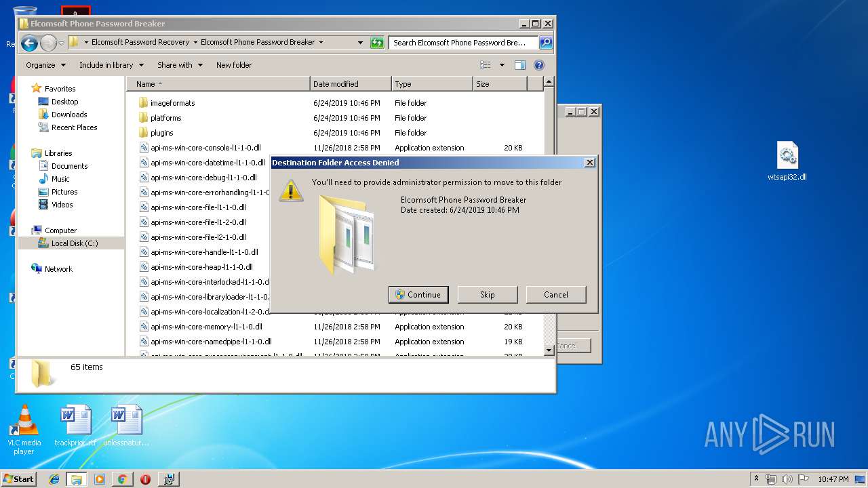The height and width of the screenshot is (488, 868).
Task: Toggle the preview pane icon
Action: (x=520, y=65)
